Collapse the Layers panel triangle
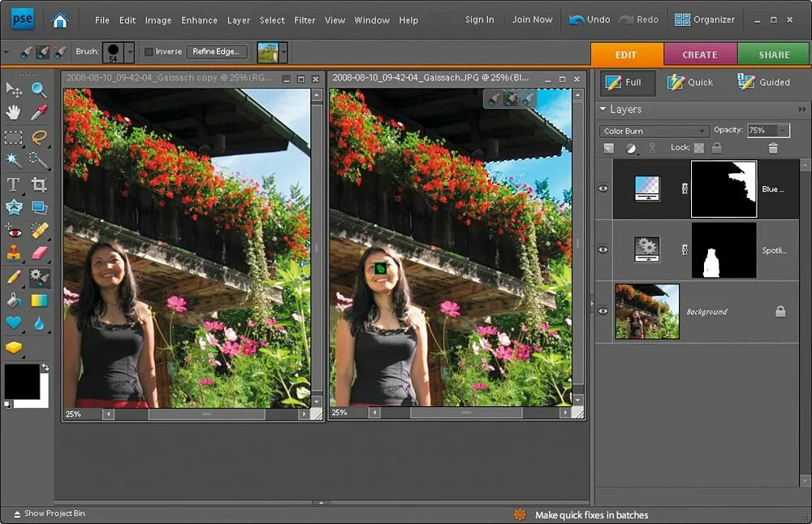Image resolution: width=812 pixels, height=524 pixels. (x=603, y=110)
